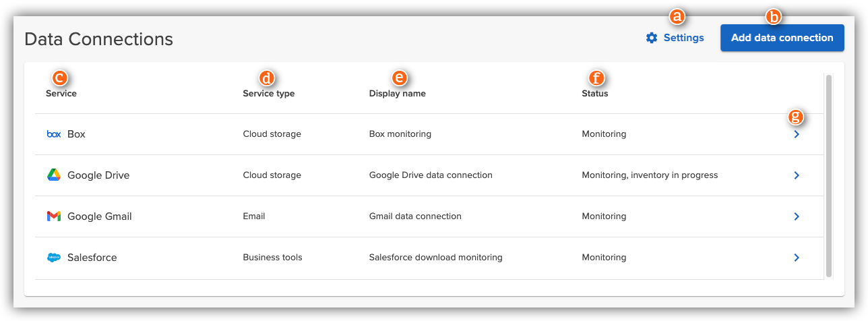Click the Salesforce cloud logo icon
The width and height of the screenshot is (868, 321).
pos(54,258)
